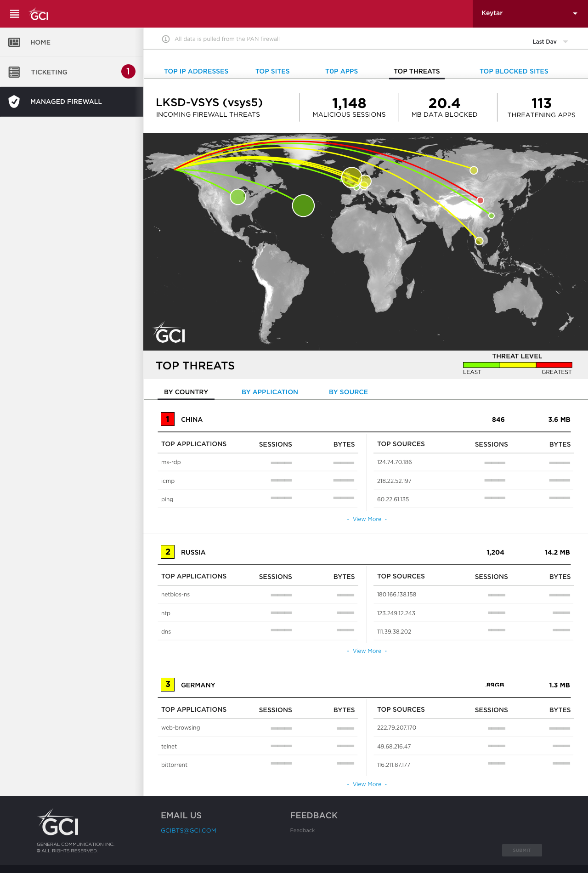Expand Russia's View More section
The height and width of the screenshot is (873, 588).
367,651
